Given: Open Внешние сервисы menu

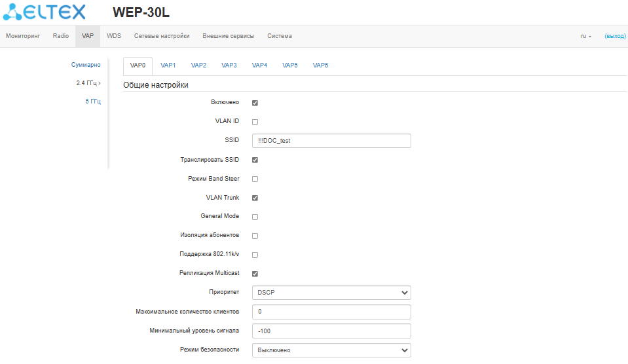Looking at the screenshot, I should point(229,36).
